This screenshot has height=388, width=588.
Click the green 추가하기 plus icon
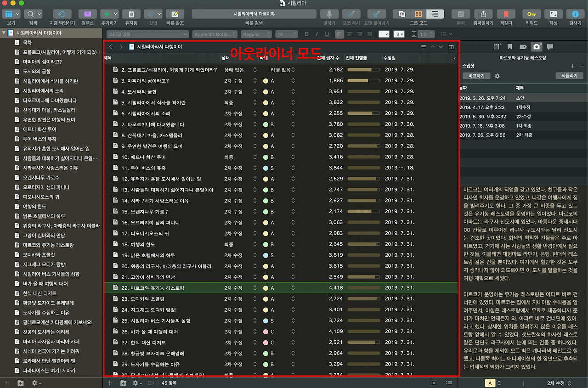(107, 14)
